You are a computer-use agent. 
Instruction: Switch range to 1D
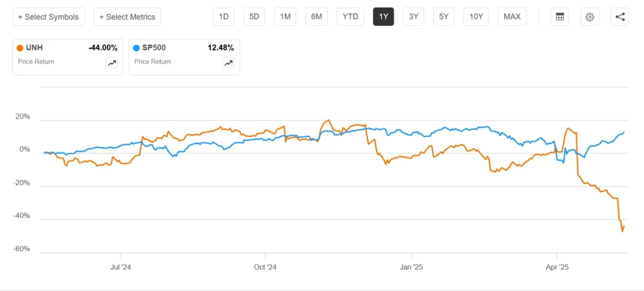pos(223,17)
